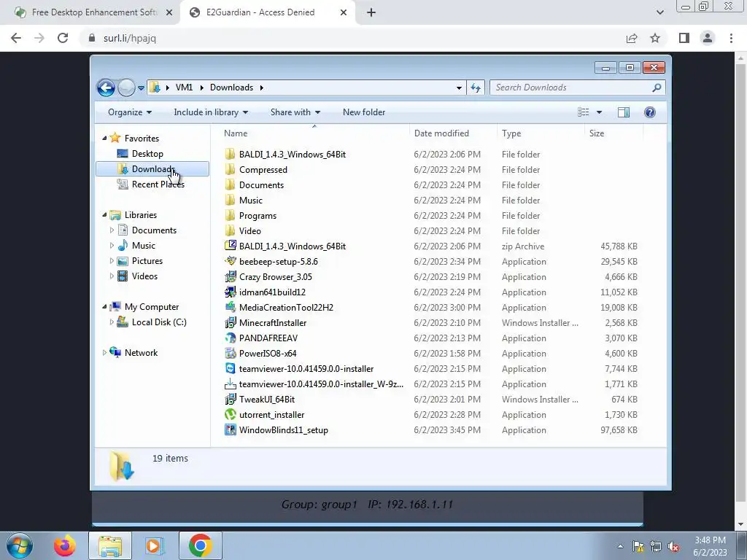Viewport: 747px width, 560px height.
Task: Select the MinecraftInstaller icon
Action: pos(230,323)
